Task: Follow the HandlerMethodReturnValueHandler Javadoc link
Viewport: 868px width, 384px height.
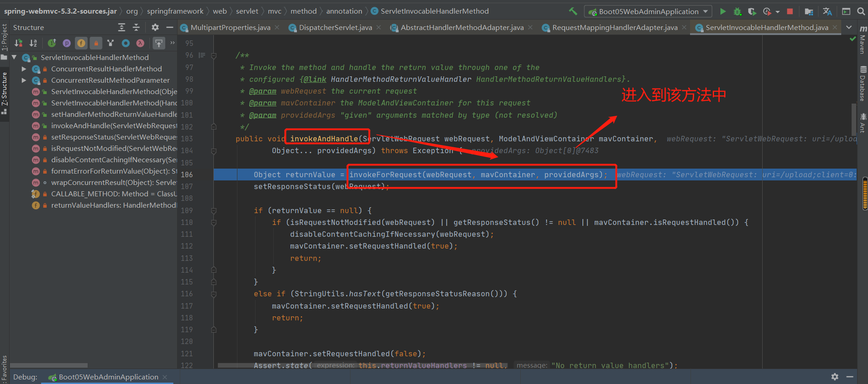Action: 401,80
